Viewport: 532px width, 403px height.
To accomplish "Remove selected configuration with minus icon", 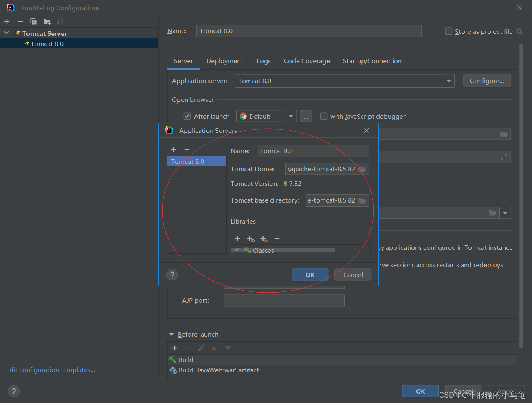I will [20, 22].
